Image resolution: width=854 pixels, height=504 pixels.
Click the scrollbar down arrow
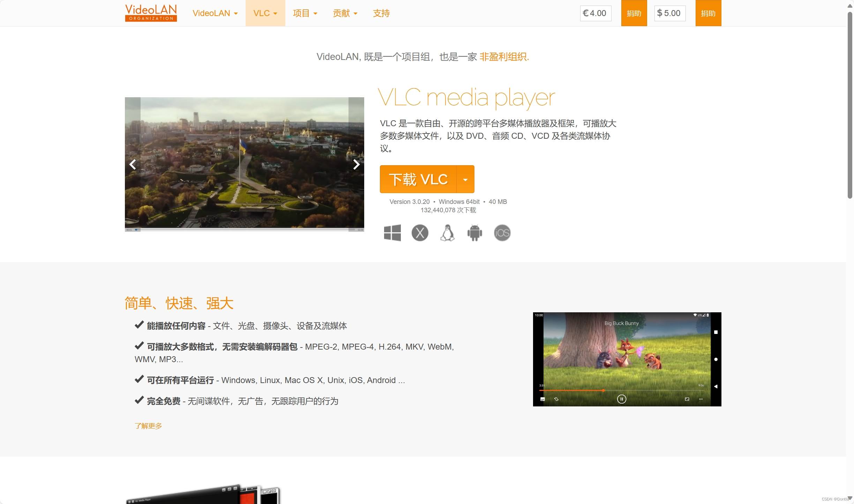(x=850, y=498)
